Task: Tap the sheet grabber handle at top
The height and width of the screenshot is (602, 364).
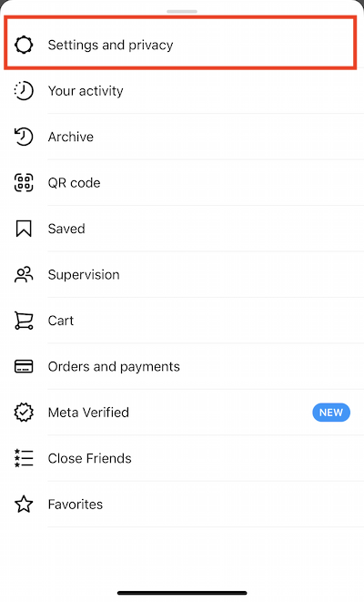Action: [182, 11]
